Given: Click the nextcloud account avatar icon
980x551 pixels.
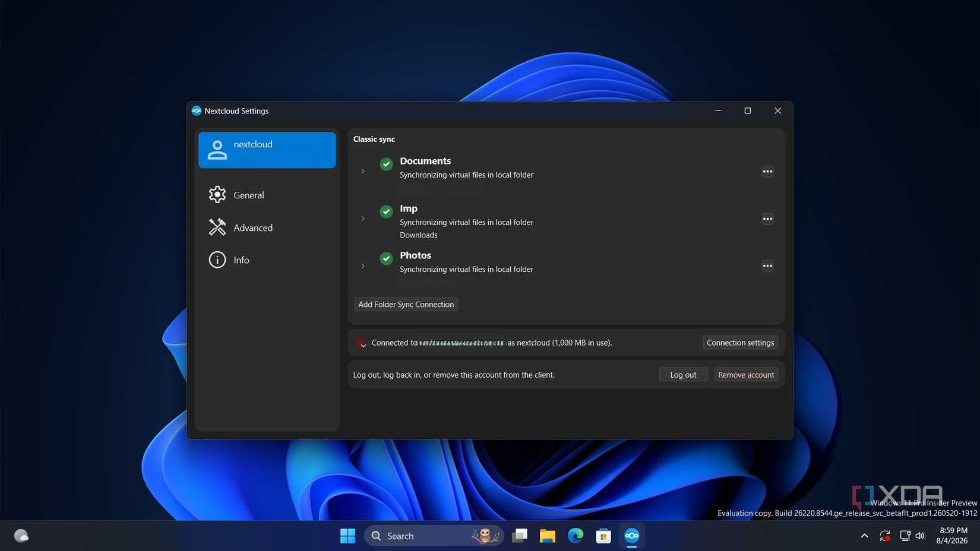Looking at the screenshot, I should [217, 150].
